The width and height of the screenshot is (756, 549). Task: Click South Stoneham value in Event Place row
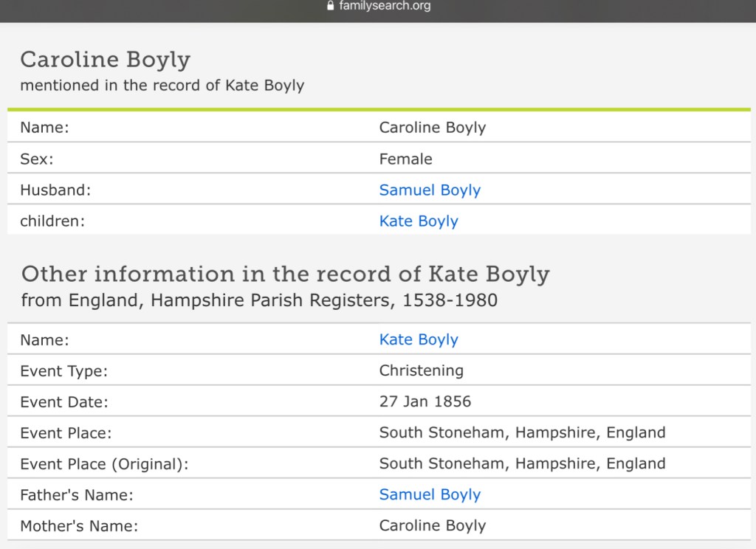click(x=522, y=432)
